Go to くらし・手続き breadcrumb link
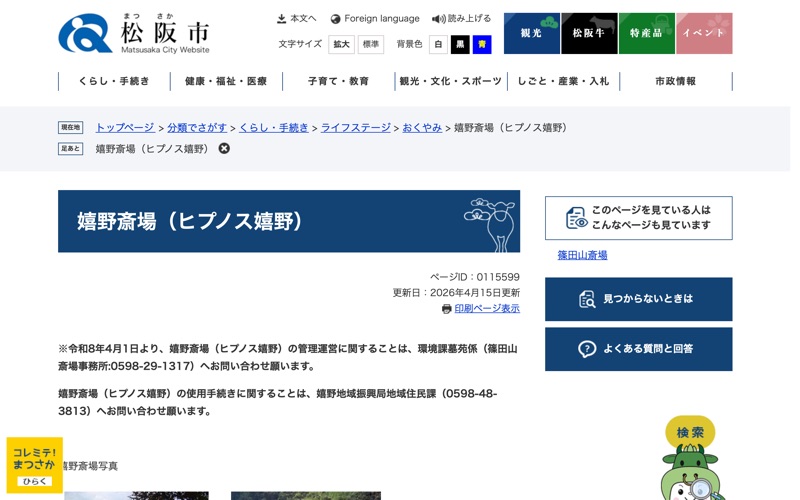This screenshot has width=800, height=500. 274,128
